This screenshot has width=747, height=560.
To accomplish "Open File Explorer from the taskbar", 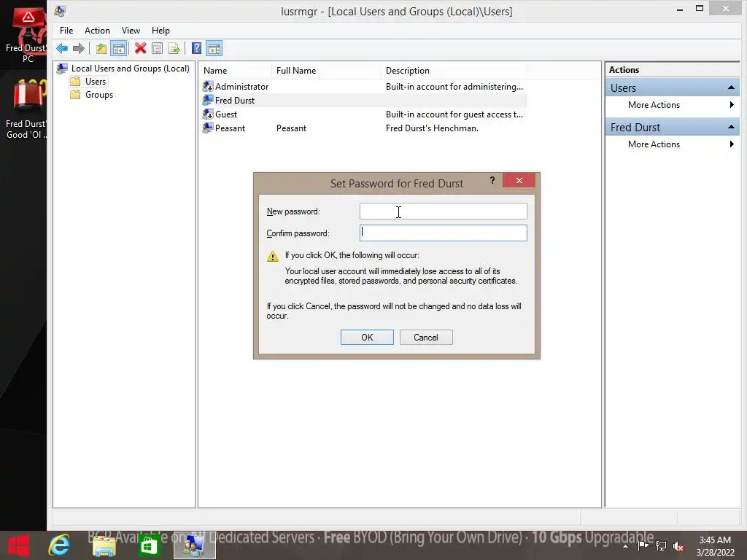I will point(104,545).
